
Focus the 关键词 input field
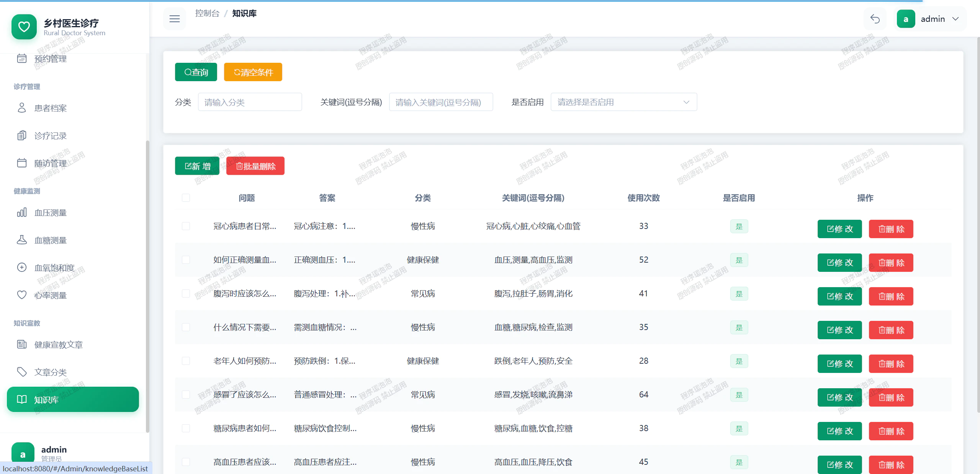(x=441, y=102)
